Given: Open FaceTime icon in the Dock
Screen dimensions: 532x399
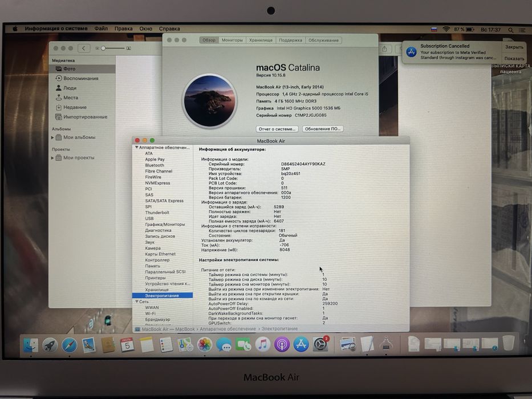Looking at the screenshot, I should point(243,345).
